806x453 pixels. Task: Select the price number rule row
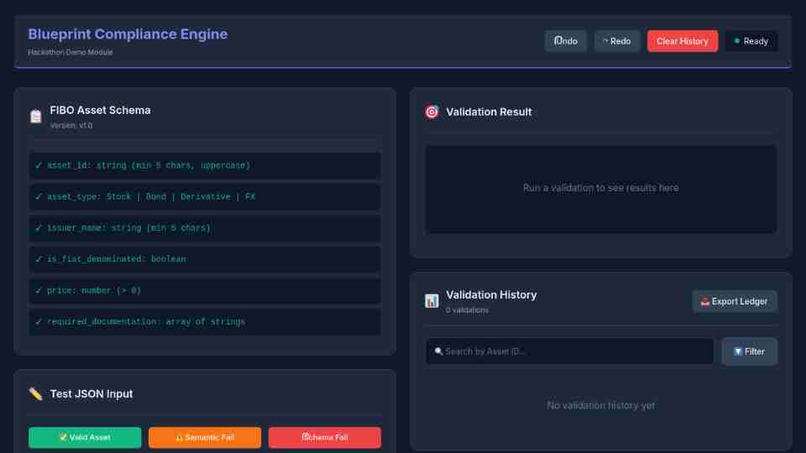205,291
